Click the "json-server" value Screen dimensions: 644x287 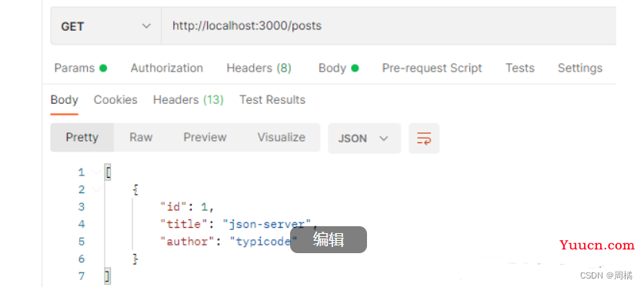click(267, 224)
